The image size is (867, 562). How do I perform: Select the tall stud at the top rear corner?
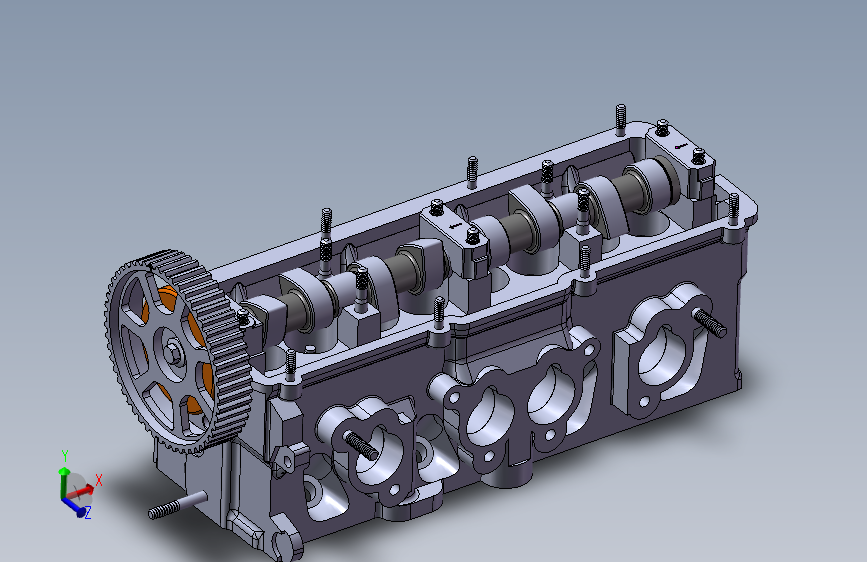coord(620,119)
